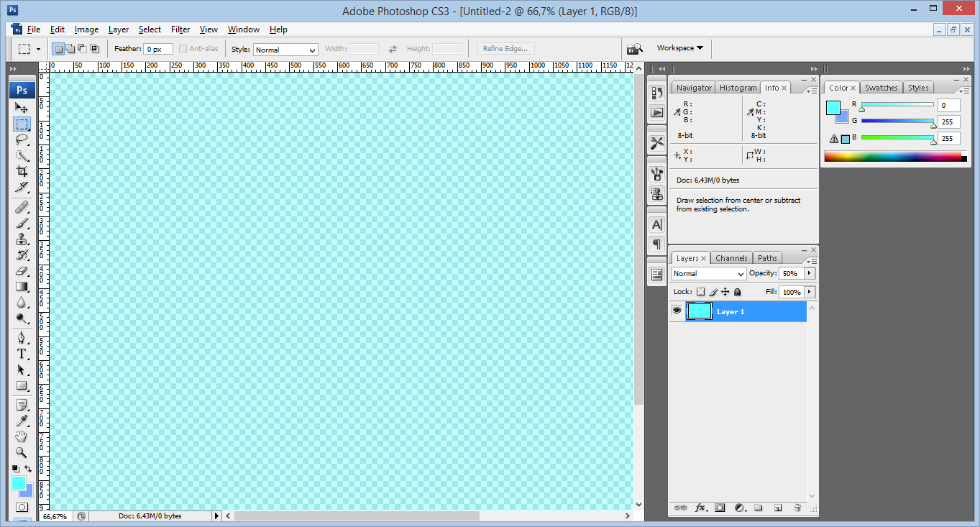
Task: Enable Intersect with selection mode
Action: click(x=94, y=49)
